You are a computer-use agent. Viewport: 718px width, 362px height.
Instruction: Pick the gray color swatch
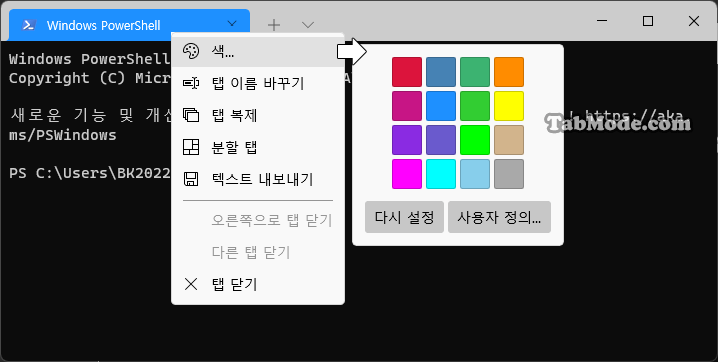(x=509, y=174)
